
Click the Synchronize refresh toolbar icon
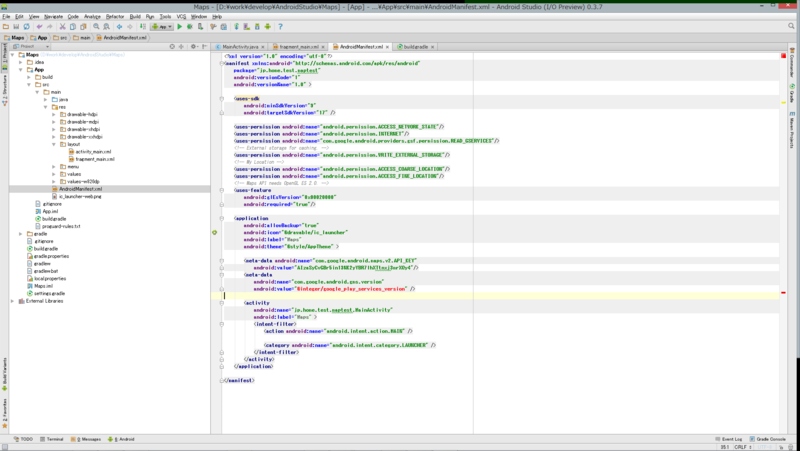[27, 27]
